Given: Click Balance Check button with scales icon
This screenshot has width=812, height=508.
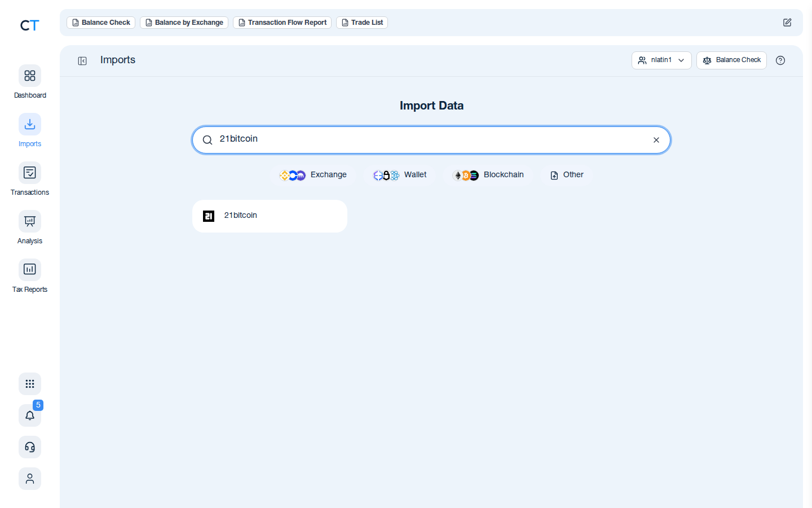Looking at the screenshot, I should point(731,60).
